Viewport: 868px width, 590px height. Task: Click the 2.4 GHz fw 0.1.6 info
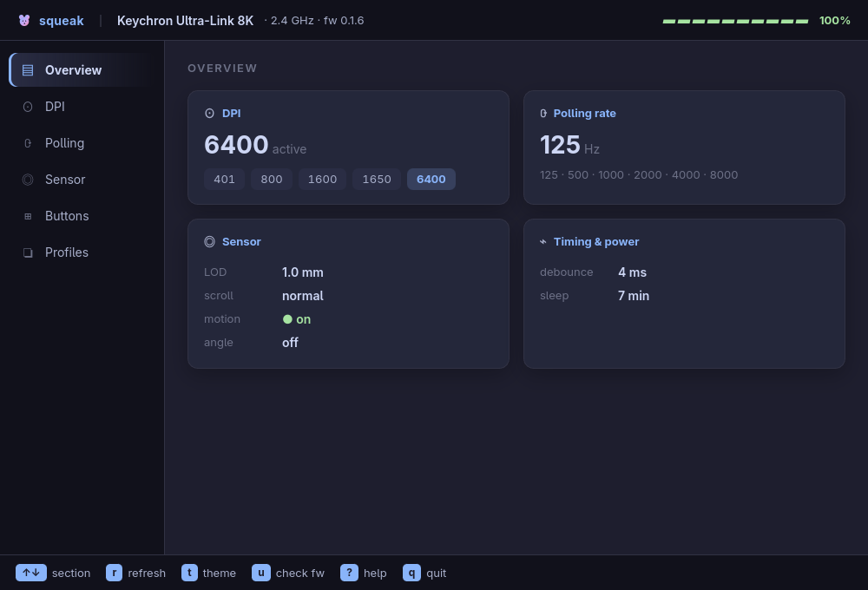coord(314,21)
